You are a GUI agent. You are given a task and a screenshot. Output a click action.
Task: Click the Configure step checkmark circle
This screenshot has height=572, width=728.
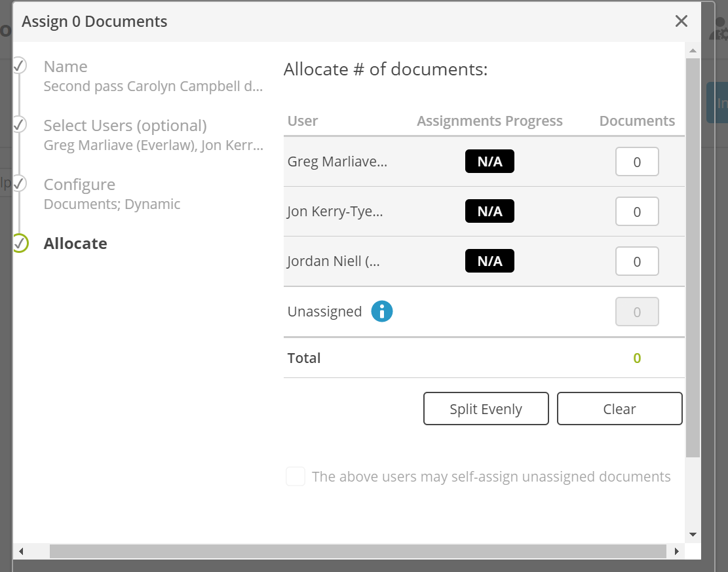point(18,183)
